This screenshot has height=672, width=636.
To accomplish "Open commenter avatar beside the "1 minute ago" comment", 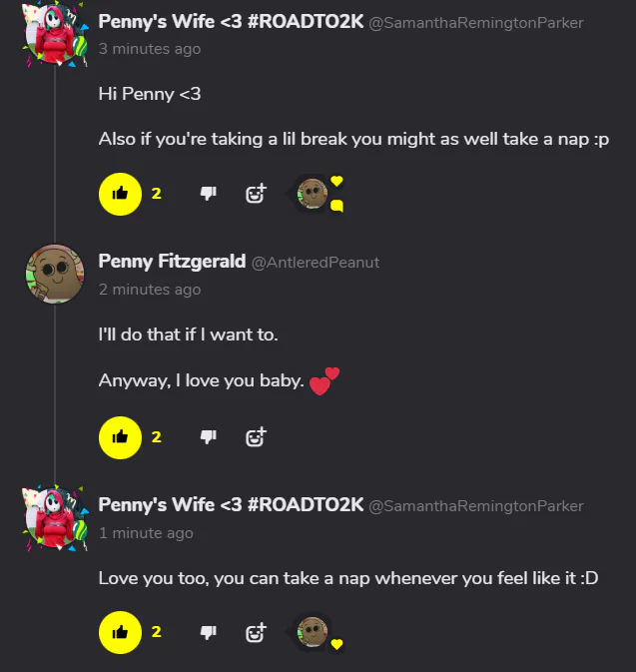I will pos(54,517).
